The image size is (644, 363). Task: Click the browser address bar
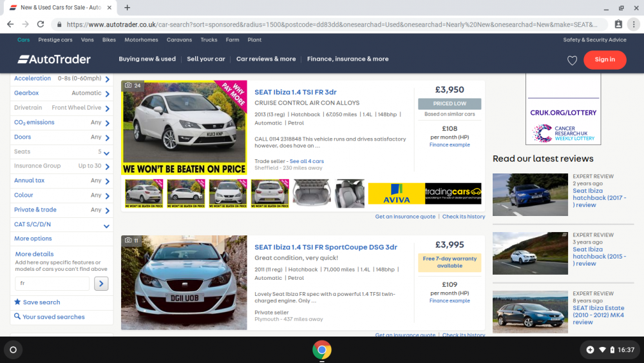click(x=330, y=25)
